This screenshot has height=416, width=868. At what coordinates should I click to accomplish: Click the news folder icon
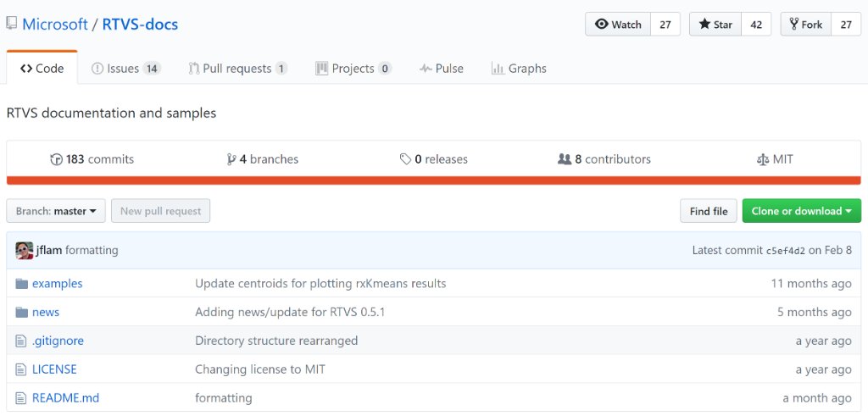tap(21, 313)
